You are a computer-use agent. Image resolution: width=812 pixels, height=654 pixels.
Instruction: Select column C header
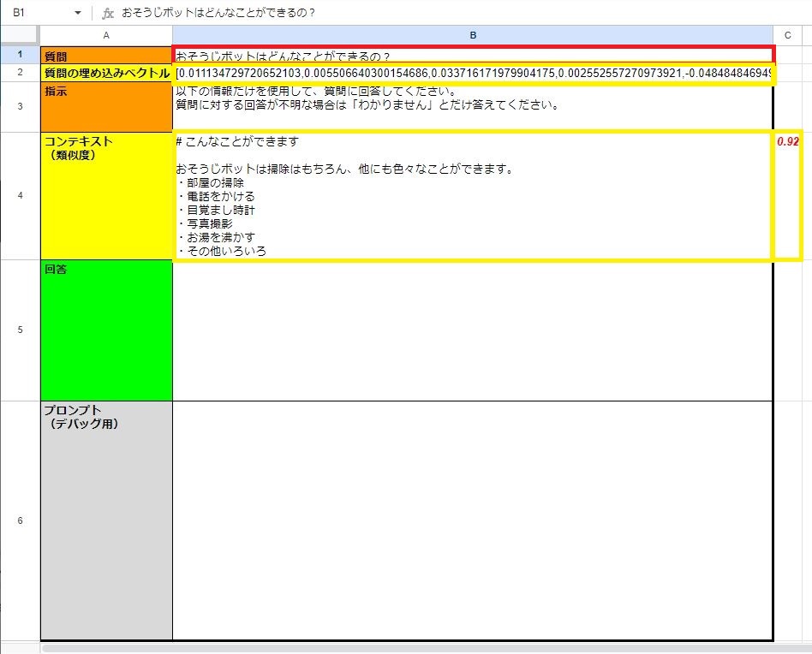click(787, 35)
